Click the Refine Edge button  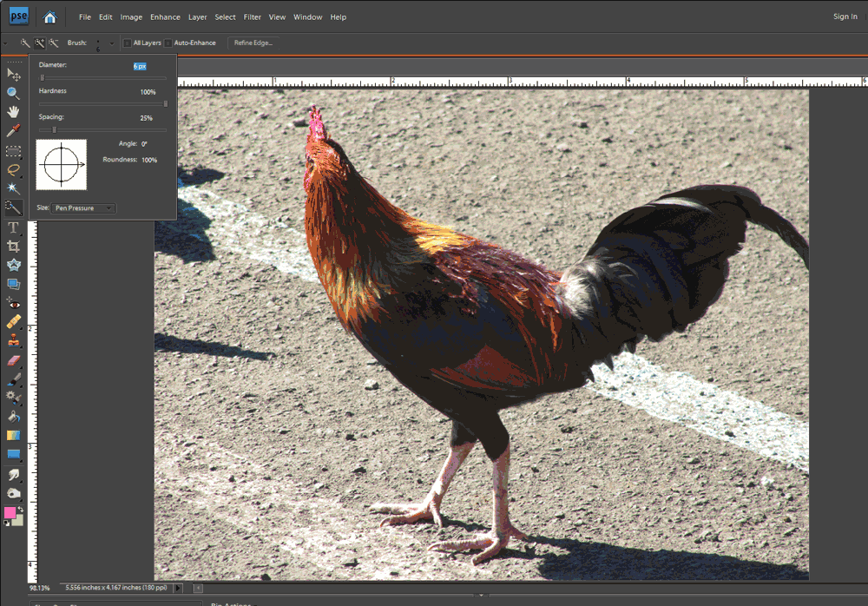tap(253, 43)
